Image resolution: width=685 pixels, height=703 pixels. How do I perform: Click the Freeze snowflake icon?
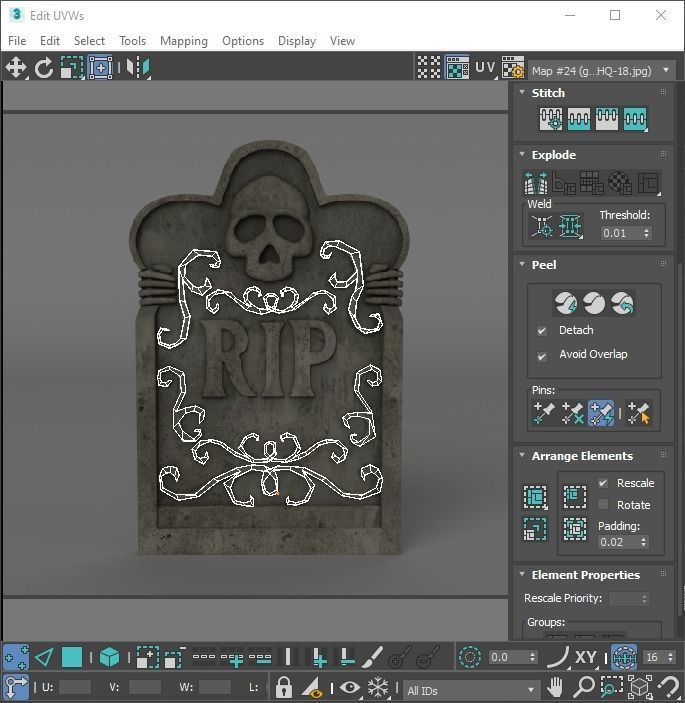tap(378, 686)
